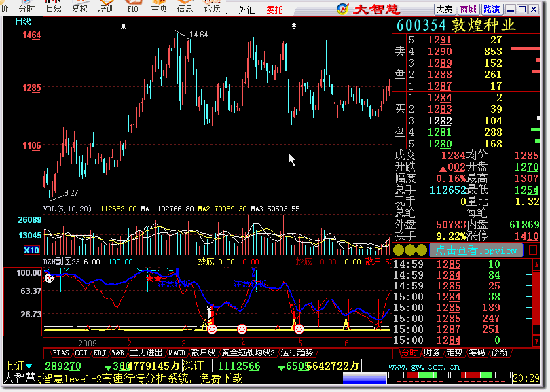Open the 外汇 forex menu item
550x392 pixels.
coord(246,10)
